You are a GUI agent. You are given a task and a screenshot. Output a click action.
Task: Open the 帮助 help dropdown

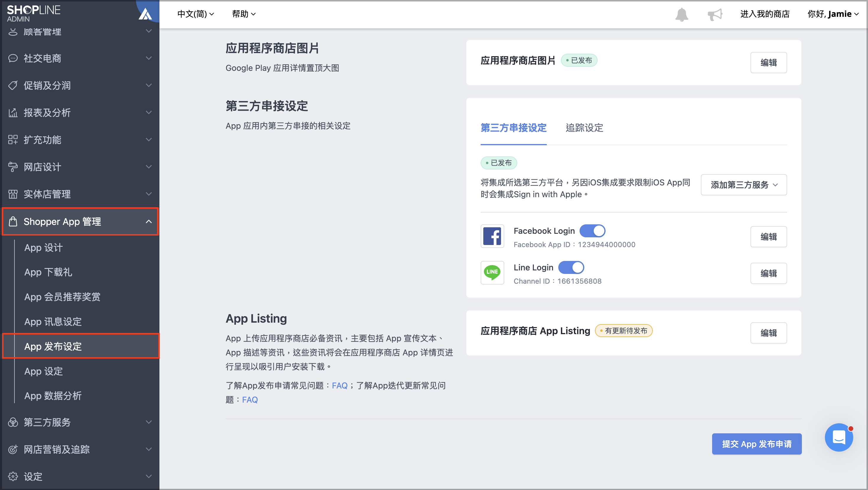coord(244,14)
